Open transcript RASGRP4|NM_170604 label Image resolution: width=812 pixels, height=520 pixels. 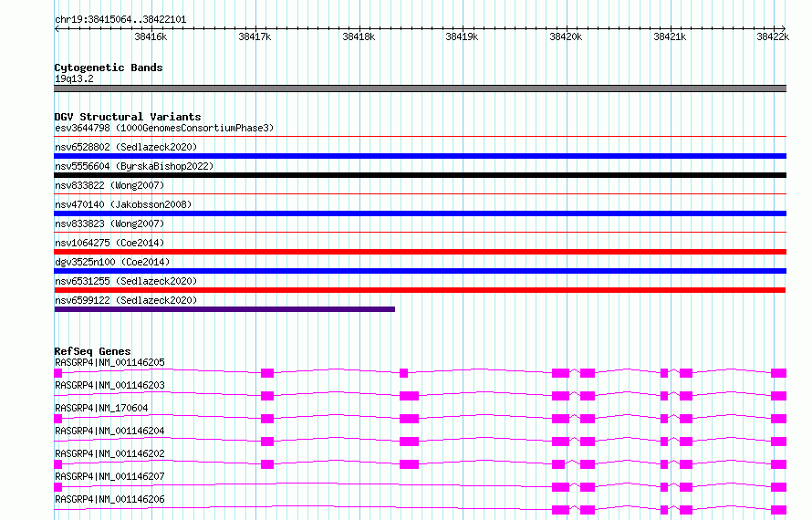click(x=101, y=408)
